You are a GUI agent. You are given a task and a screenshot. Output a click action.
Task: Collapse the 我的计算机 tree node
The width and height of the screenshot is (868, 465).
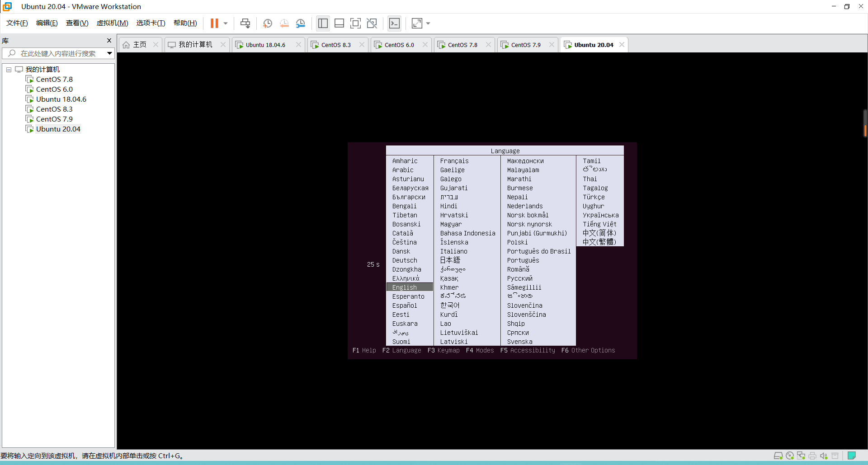9,70
